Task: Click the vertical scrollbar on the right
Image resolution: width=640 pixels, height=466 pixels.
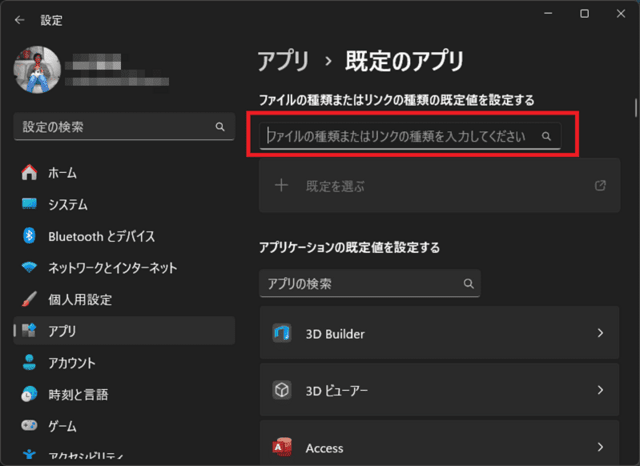Action: 635,107
